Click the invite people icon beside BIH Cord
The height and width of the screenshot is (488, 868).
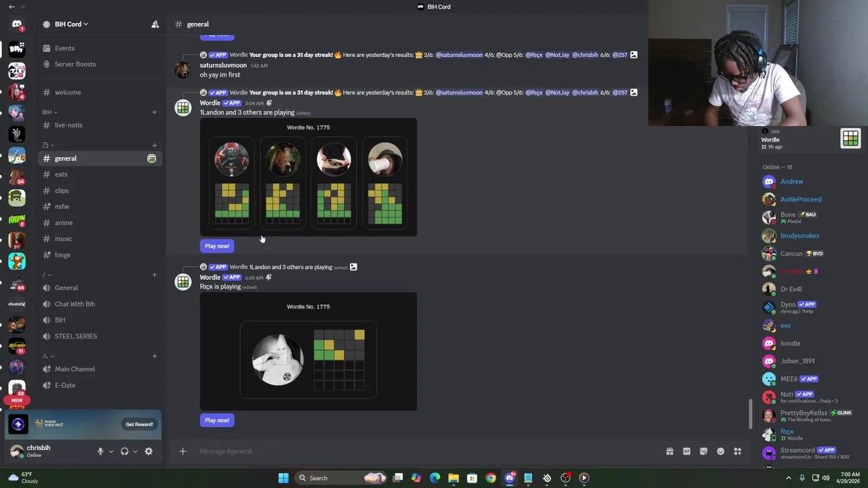point(155,24)
